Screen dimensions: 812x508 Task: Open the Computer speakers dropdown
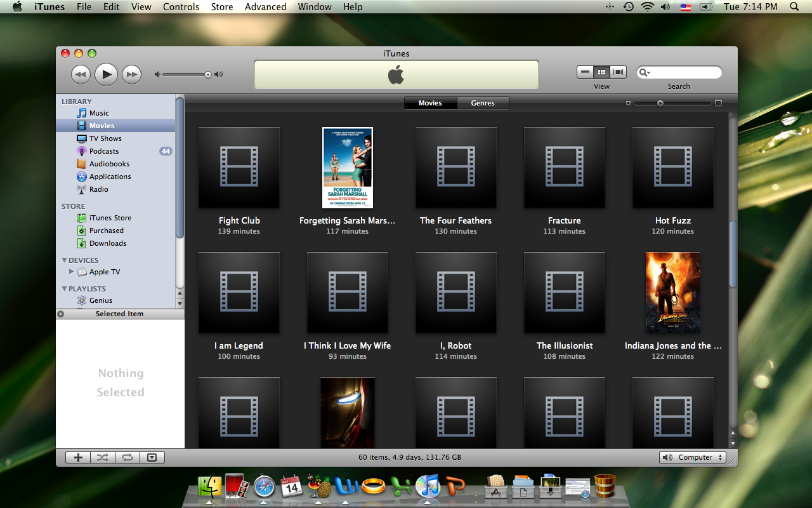tap(693, 457)
